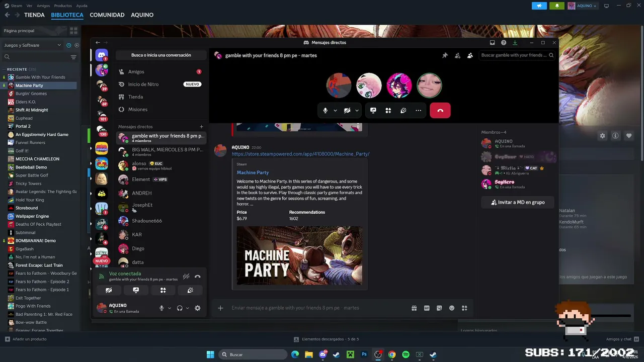Hide the Discord member list
The image size is (644, 362).
470,55
